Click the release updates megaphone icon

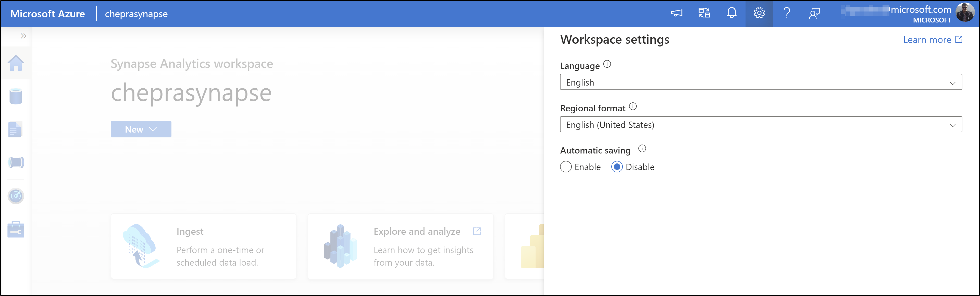click(x=676, y=13)
